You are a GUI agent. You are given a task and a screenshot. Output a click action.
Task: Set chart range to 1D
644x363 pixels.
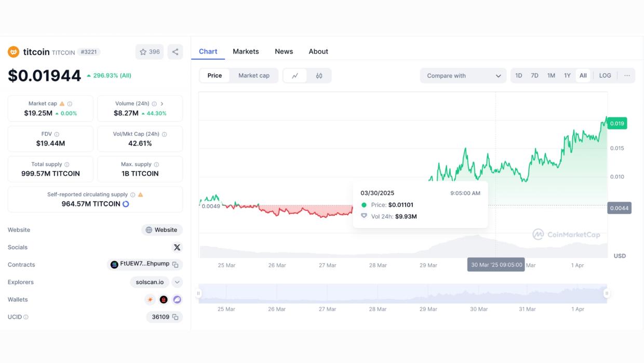click(x=519, y=76)
